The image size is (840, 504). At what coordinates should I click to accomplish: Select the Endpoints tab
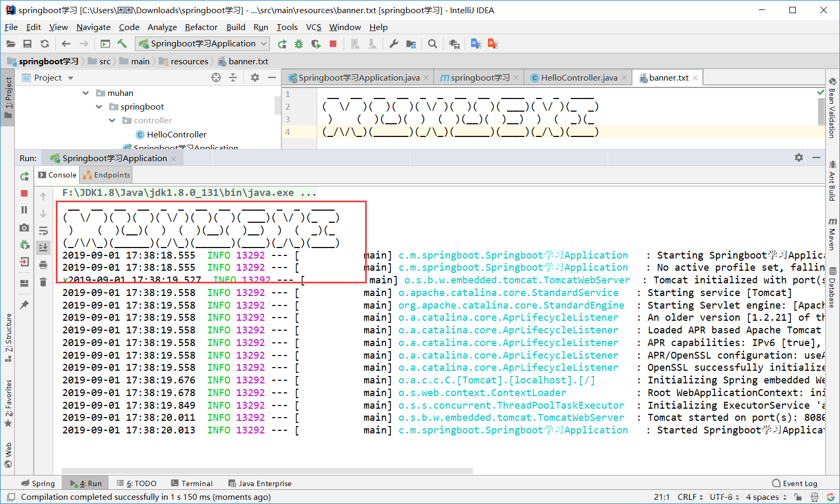point(106,175)
